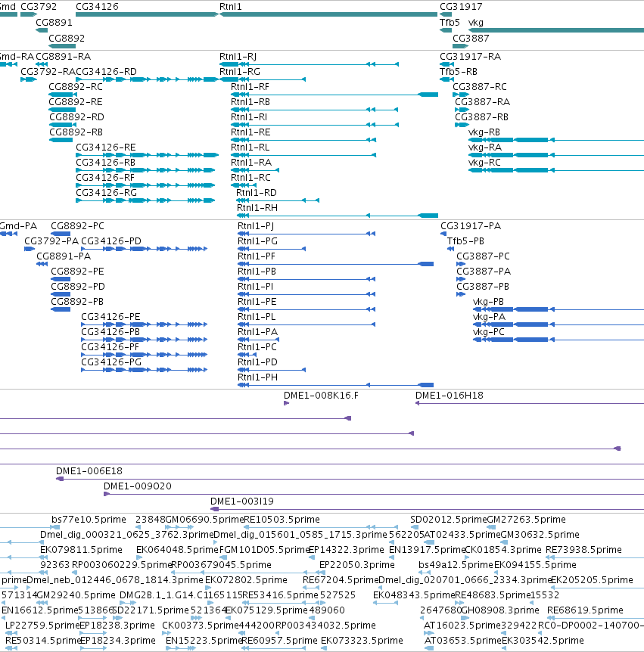Open transcript Tfb5-RB
The width and height of the screenshot is (644, 652).
click(459, 72)
